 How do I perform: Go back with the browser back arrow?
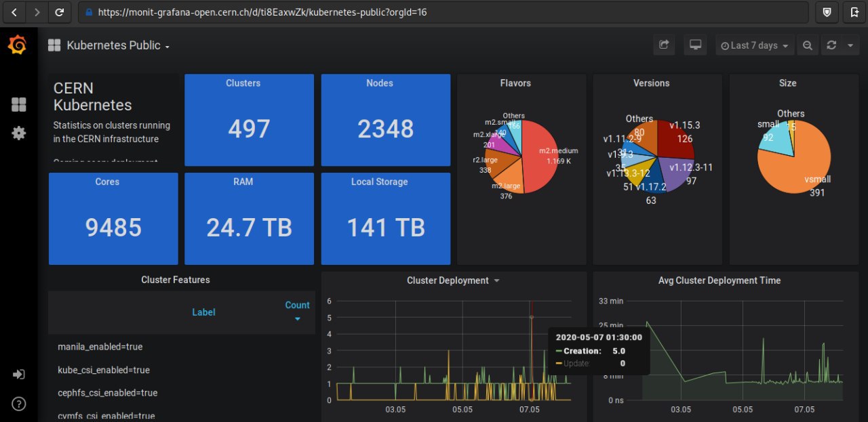15,12
